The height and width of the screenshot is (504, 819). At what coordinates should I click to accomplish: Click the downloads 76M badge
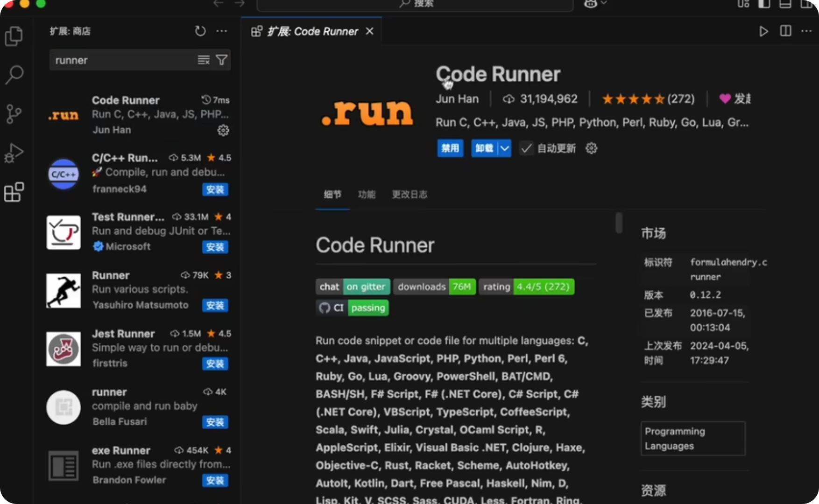tap(434, 287)
